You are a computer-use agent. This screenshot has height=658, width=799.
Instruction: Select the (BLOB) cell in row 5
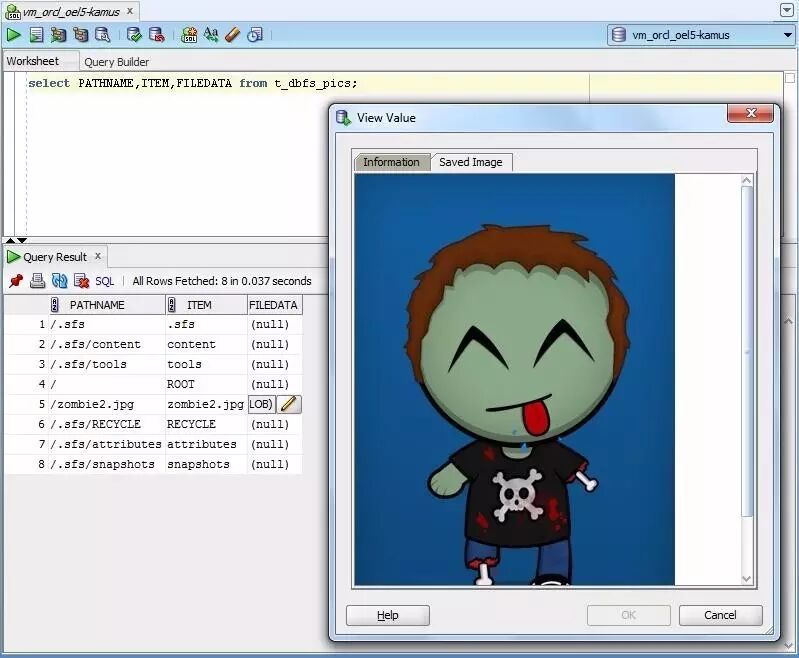point(261,404)
